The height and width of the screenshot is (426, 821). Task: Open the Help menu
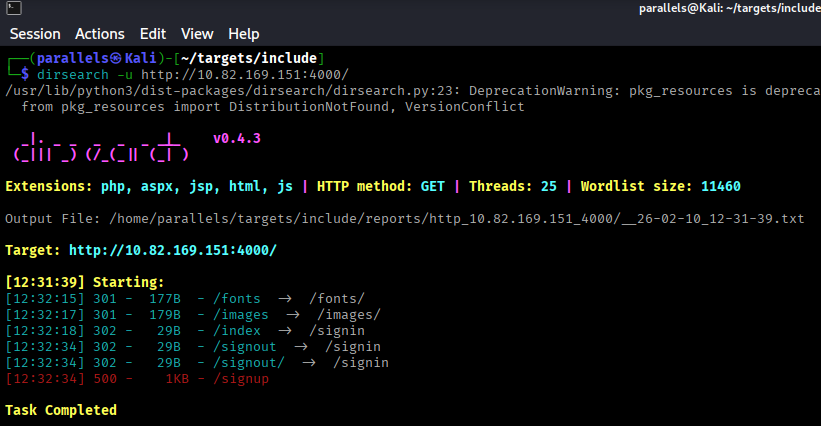click(x=243, y=34)
